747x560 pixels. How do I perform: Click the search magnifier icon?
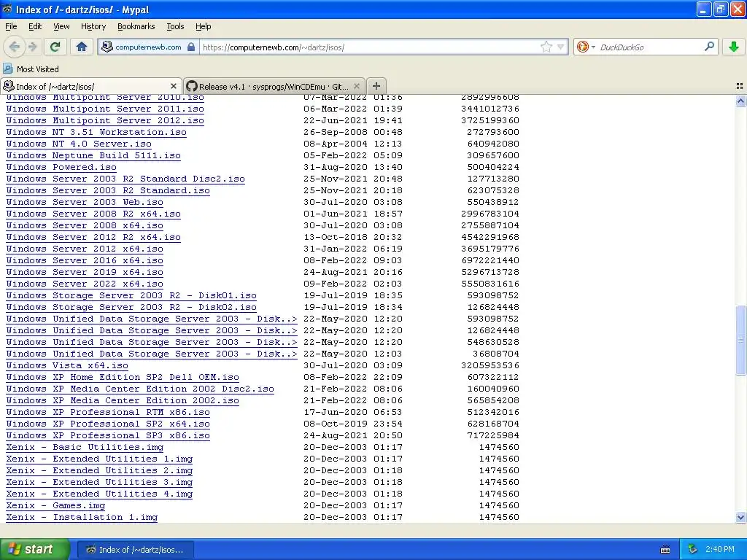click(709, 47)
